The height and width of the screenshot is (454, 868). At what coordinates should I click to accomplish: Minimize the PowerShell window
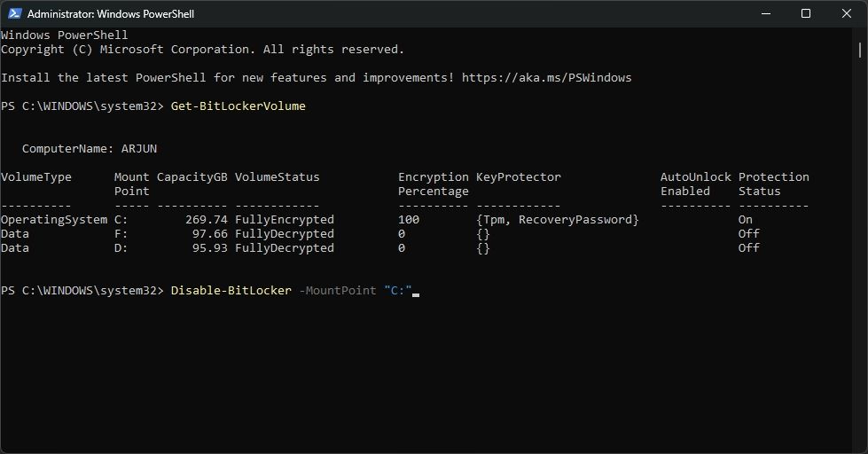tap(765, 13)
